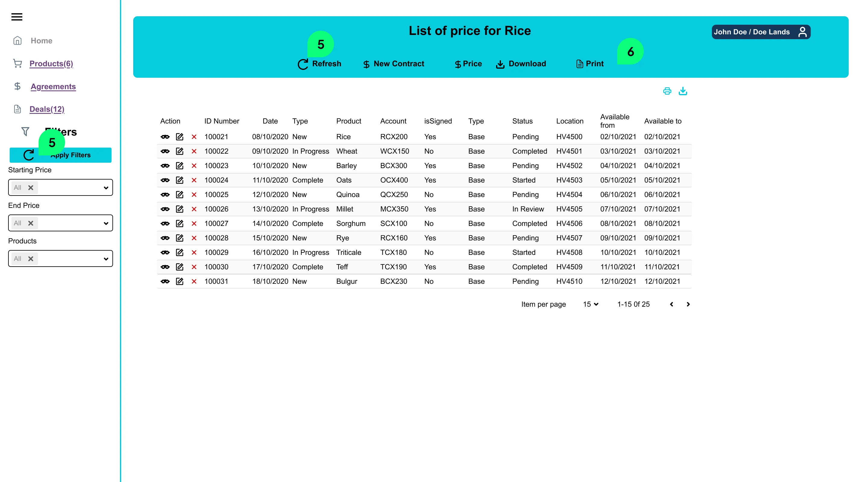Remove the All tag in Products filter
This screenshot has width=868, height=482.
31,259
